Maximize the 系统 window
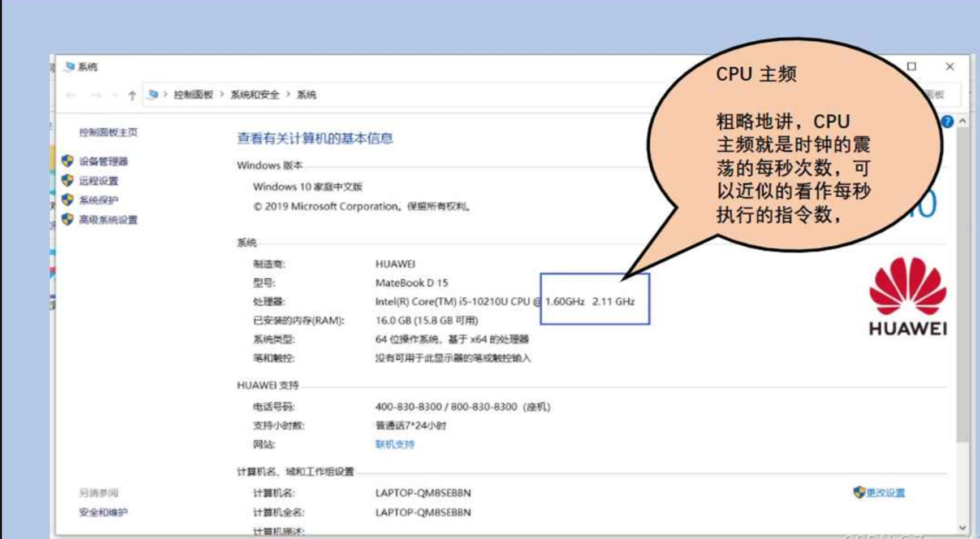The image size is (980, 539). pyautogui.click(x=912, y=67)
